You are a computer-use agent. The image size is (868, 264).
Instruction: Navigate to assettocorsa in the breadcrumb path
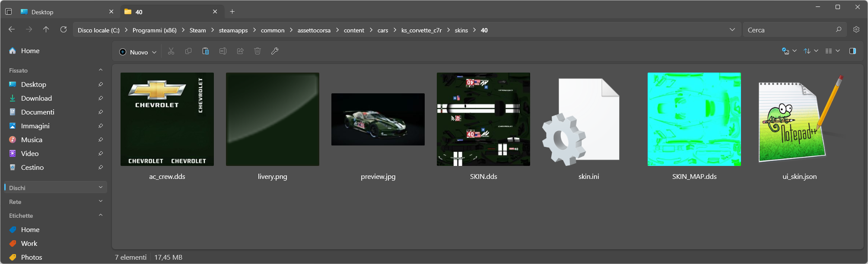(314, 30)
